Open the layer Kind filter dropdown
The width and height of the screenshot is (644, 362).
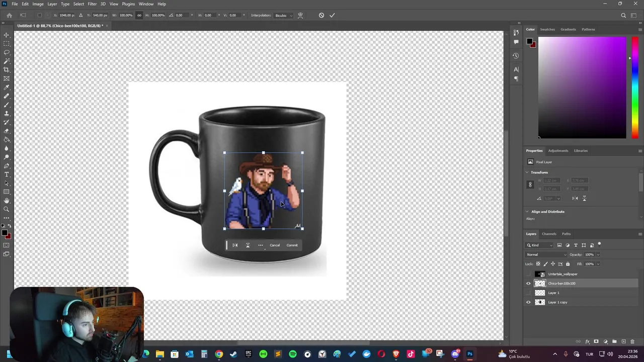540,245
